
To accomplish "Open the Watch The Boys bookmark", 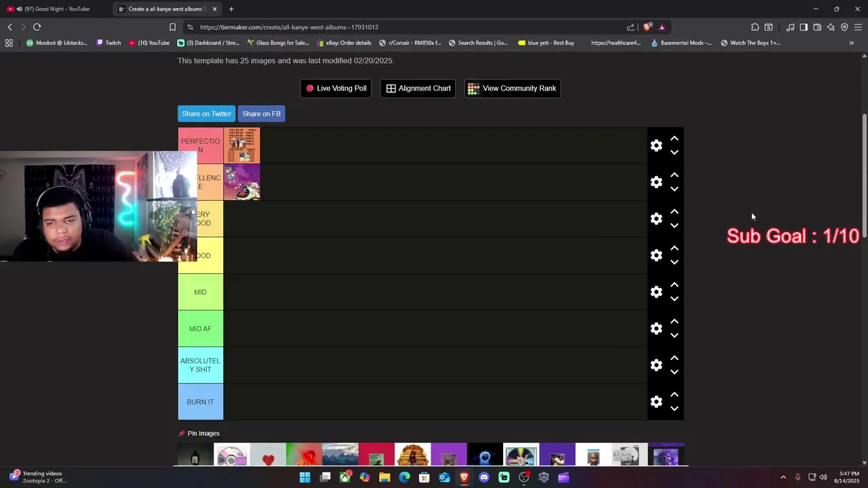I will coord(750,43).
